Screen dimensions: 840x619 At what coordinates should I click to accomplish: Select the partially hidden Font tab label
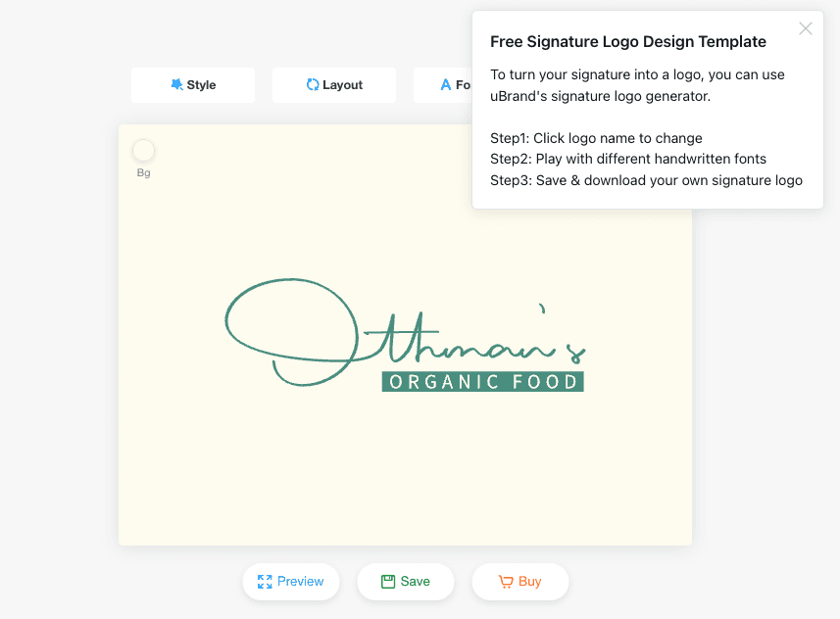coord(463,84)
